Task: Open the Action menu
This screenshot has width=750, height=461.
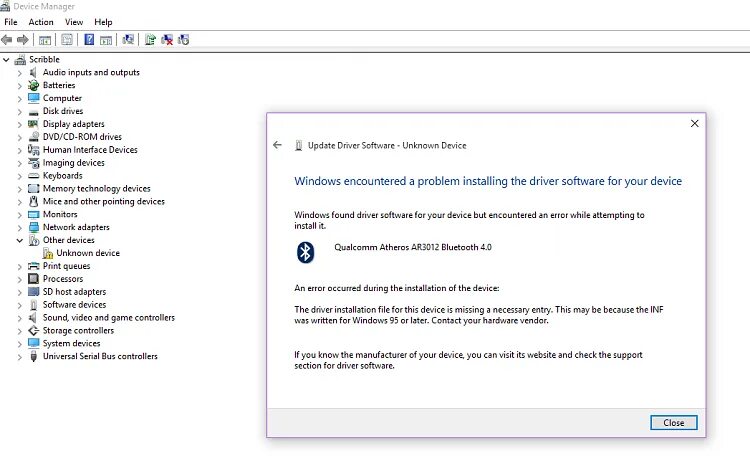Action: [x=41, y=22]
